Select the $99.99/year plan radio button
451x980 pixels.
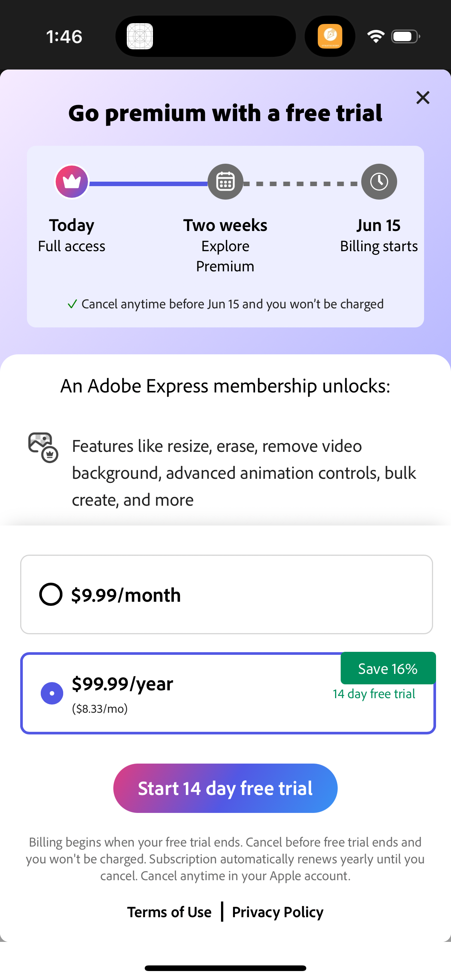click(52, 693)
